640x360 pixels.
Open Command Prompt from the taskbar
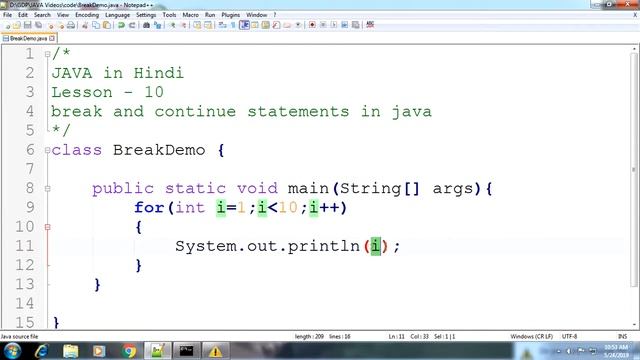187,351
